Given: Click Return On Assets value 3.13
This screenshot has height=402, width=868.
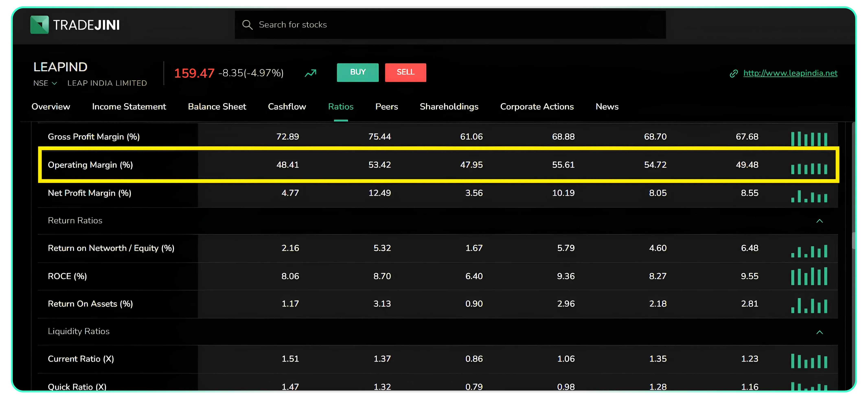Looking at the screenshot, I should click(382, 304).
